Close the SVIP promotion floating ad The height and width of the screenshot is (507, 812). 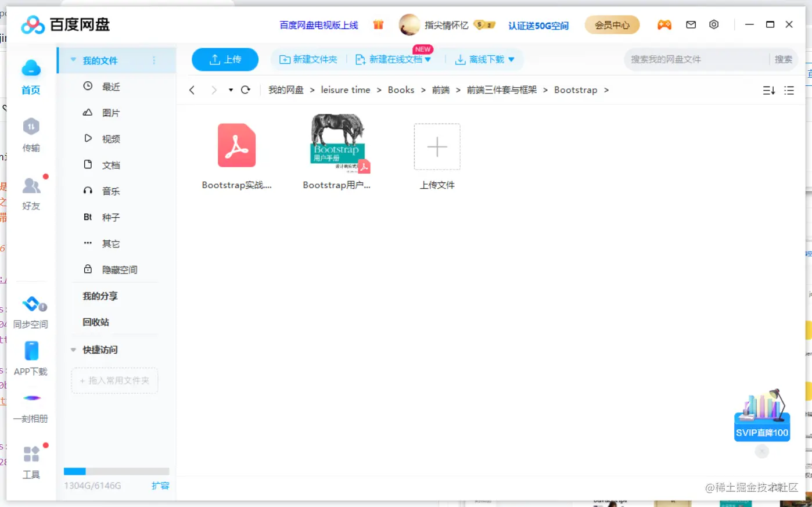click(x=761, y=451)
